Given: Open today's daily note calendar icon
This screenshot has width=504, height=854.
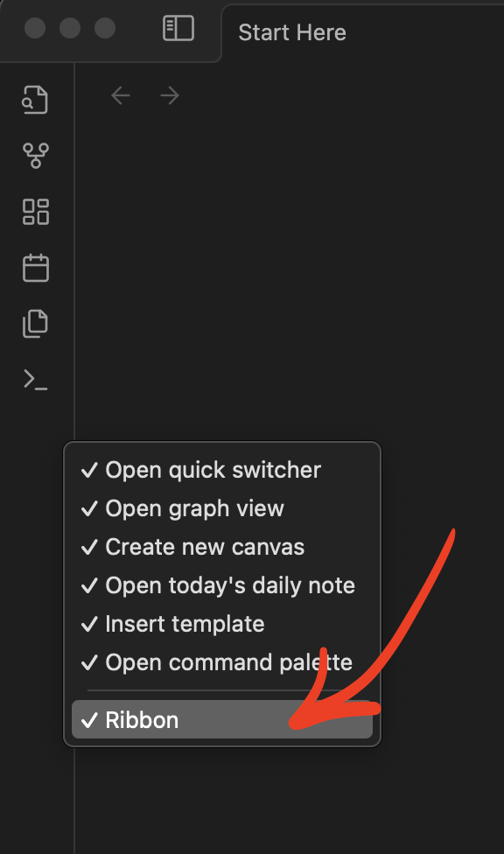Looking at the screenshot, I should (x=35, y=268).
